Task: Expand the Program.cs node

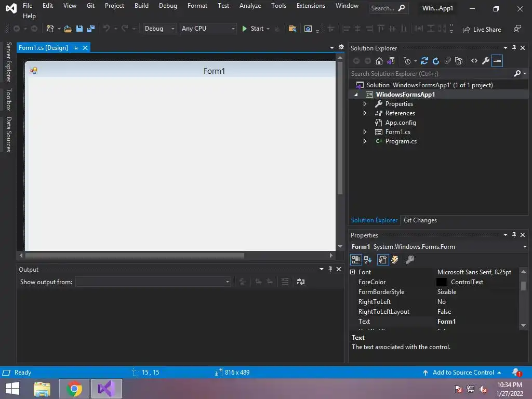Action: pyautogui.click(x=365, y=141)
